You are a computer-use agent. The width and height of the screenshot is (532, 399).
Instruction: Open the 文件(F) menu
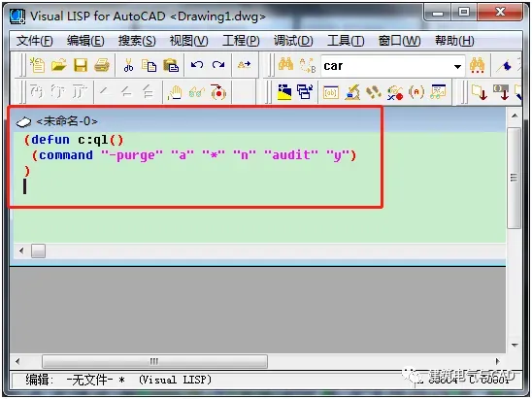34,41
